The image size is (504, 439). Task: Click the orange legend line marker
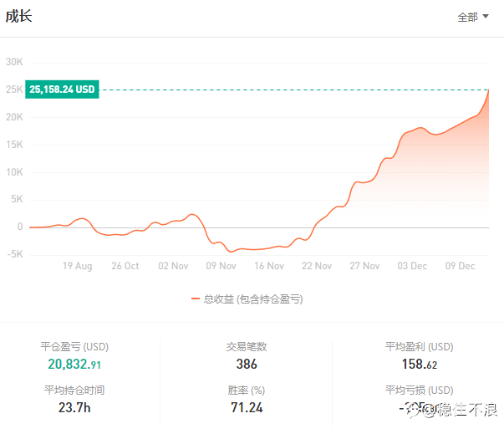point(196,299)
